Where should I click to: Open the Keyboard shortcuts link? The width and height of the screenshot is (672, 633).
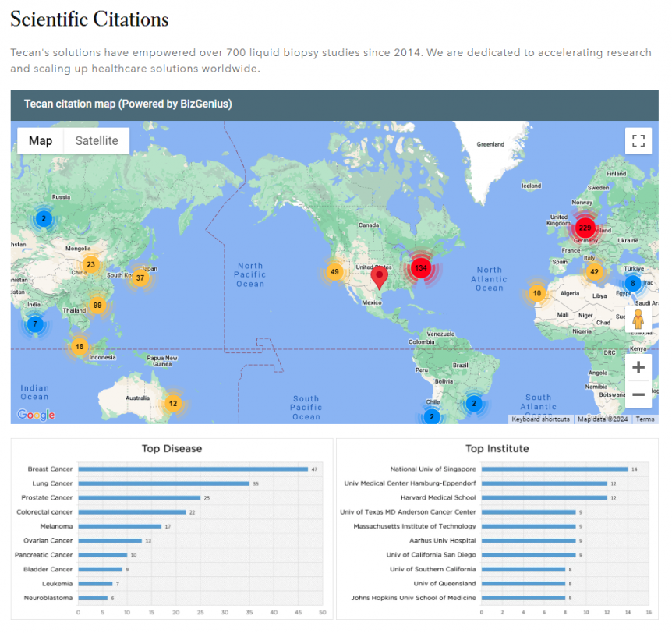(540, 419)
